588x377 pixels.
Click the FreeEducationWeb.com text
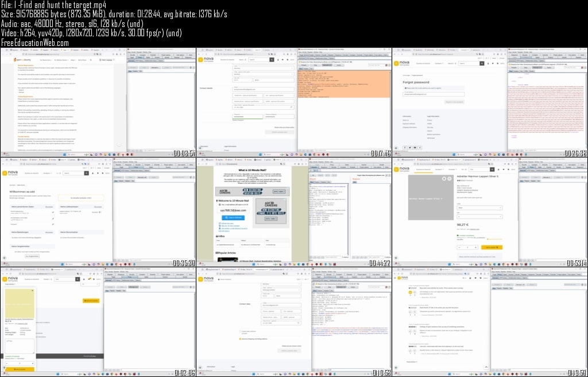tap(35, 43)
